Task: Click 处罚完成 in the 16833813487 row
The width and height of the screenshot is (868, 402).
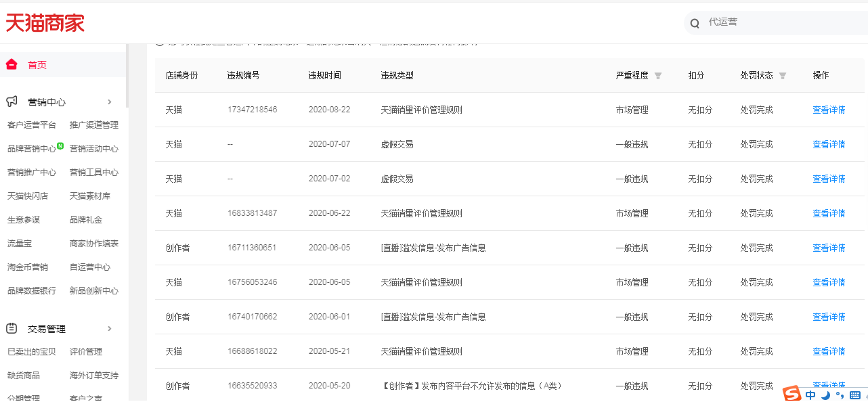Action: [757, 213]
